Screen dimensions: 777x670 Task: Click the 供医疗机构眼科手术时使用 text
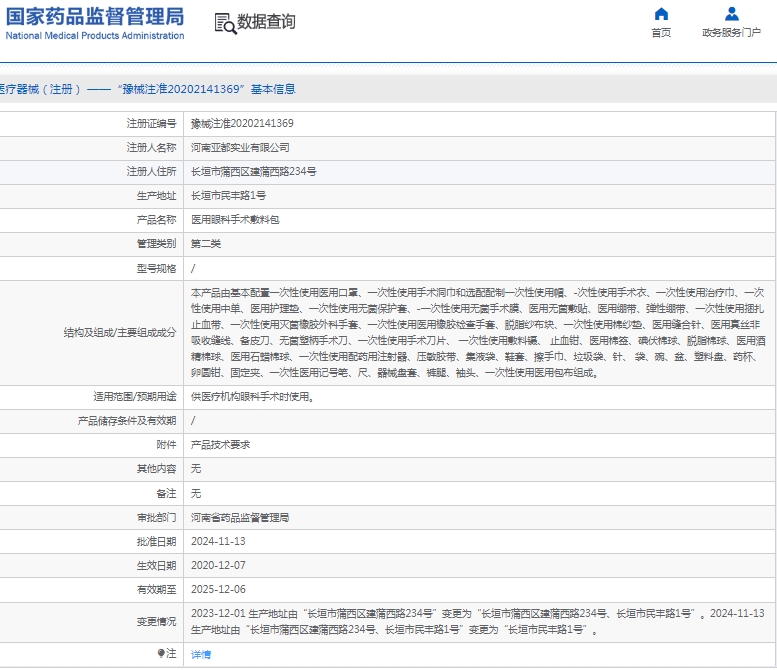tap(252, 396)
